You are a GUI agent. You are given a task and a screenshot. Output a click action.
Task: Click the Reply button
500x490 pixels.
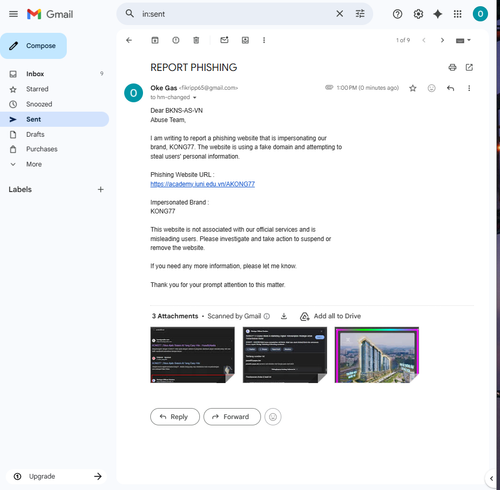pos(175,417)
